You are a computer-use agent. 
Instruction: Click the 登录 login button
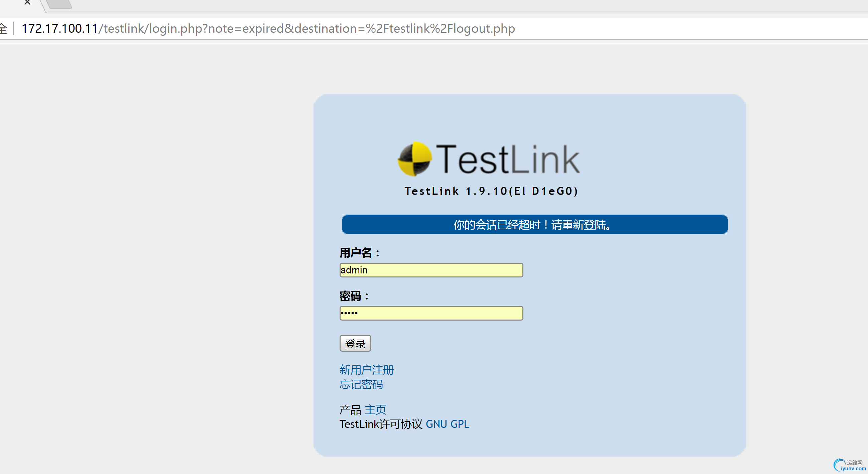pyautogui.click(x=355, y=343)
